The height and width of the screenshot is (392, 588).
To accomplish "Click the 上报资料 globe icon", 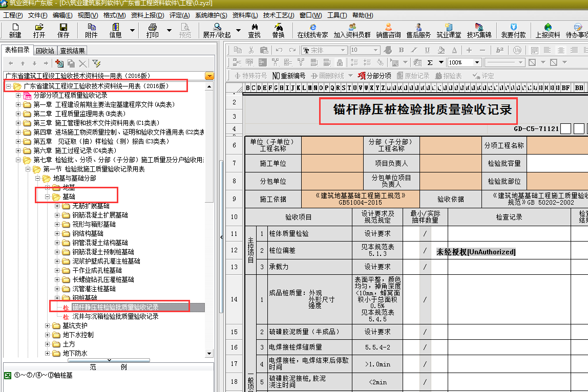I will tap(548, 30).
